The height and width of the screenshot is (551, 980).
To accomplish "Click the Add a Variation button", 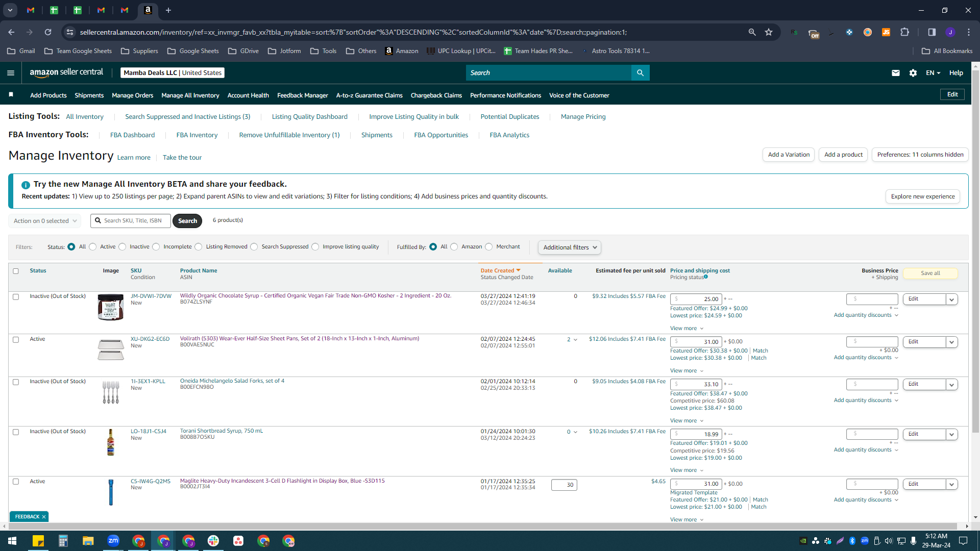I will click(x=789, y=155).
